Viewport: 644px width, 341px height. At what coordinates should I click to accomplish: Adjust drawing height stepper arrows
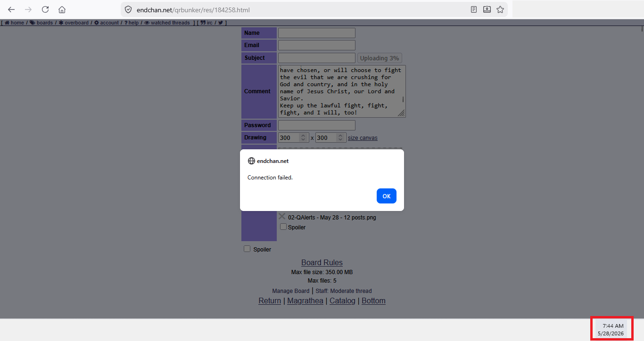click(340, 138)
